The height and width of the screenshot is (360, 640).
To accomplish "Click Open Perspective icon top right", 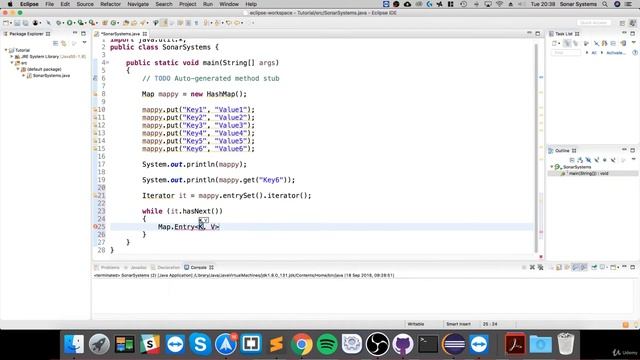I will click(x=622, y=23).
